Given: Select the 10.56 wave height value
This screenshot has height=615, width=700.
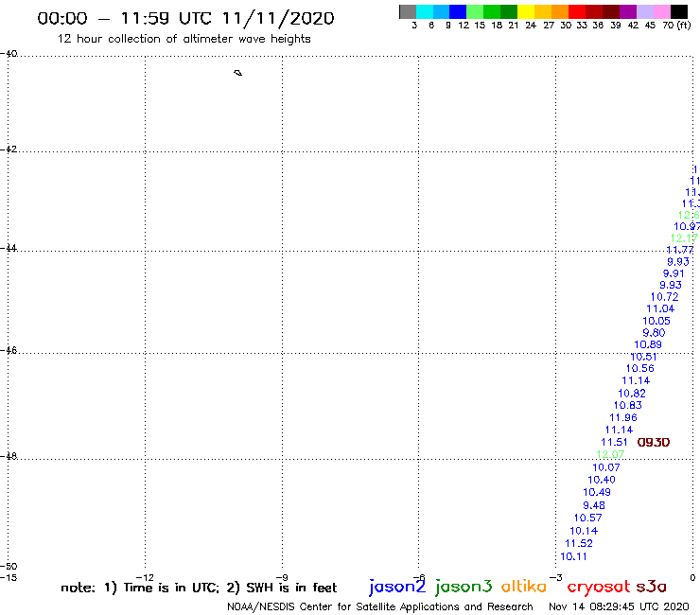Looking at the screenshot, I should click(x=639, y=368).
